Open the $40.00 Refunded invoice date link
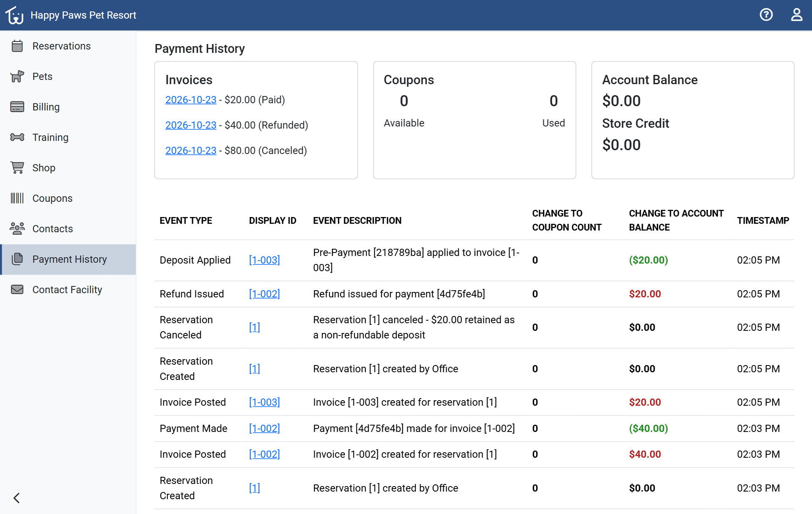Screen dimensions: 812x514 click(191, 125)
